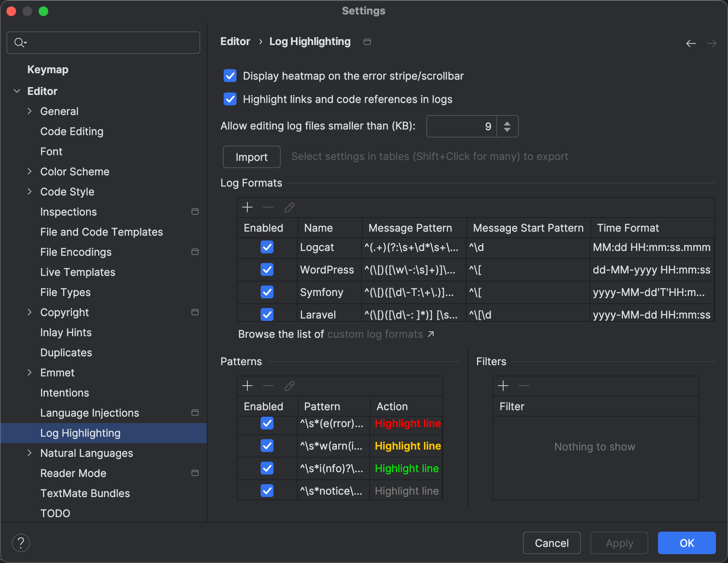The image size is (728, 563).
Task: Navigate back with the left arrow
Action: 691,43
